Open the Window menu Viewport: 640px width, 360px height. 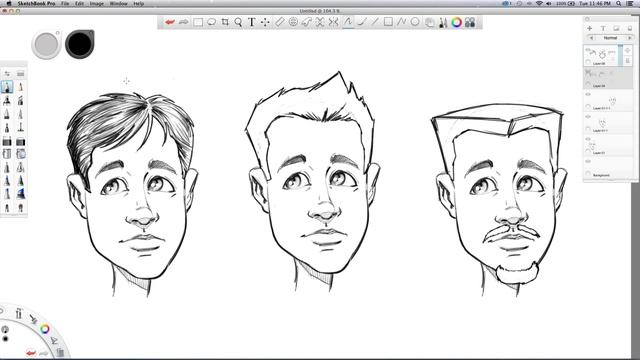(119, 3)
